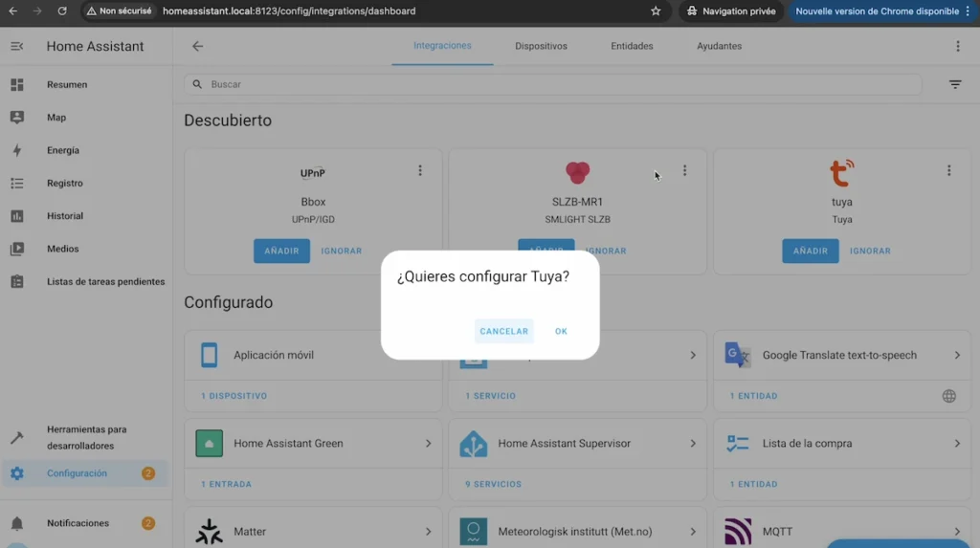The height and width of the screenshot is (548, 980).
Task: Open the top-right page overflow menu
Action: pos(957,46)
